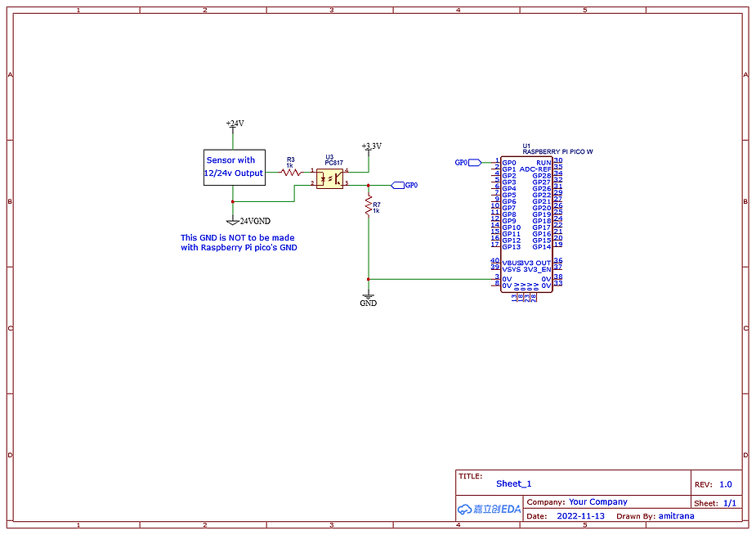Click the 'This GND is NOT to be made' note

(238, 237)
